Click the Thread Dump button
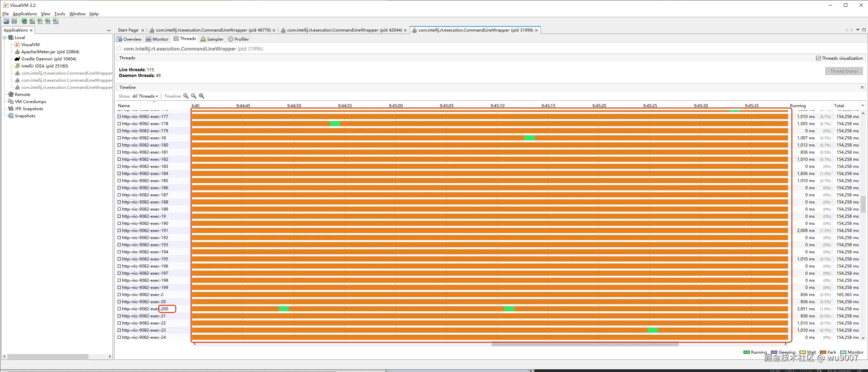The image size is (868, 372). (x=844, y=71)
